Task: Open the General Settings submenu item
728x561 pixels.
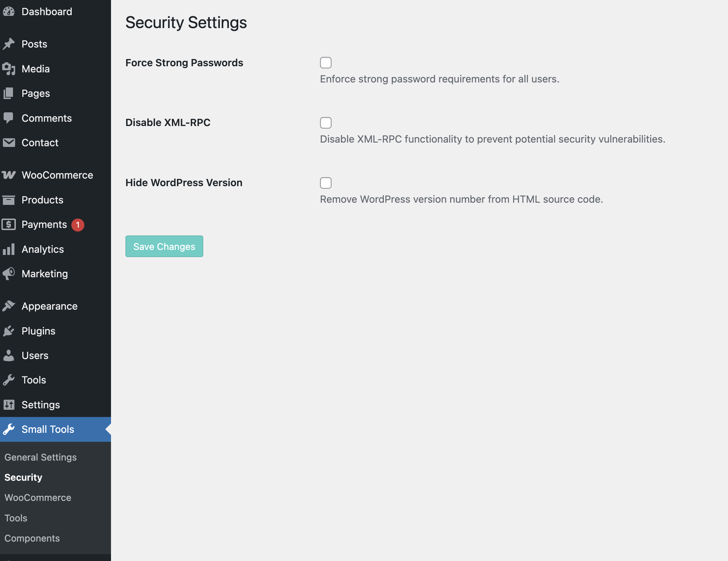Action: coord(40,457)
